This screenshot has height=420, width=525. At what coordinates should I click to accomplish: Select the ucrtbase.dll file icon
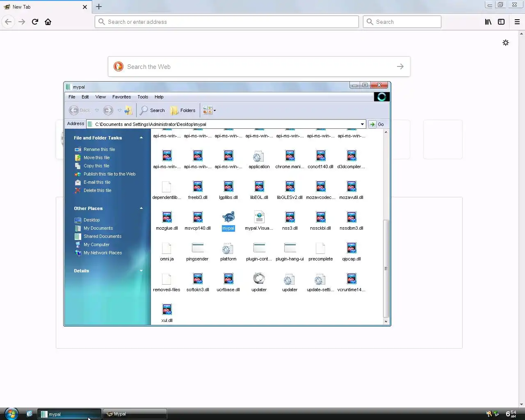[228, 278]
